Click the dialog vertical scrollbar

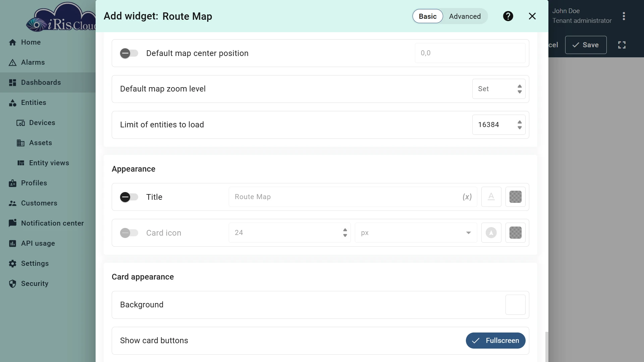coord(547,347)
